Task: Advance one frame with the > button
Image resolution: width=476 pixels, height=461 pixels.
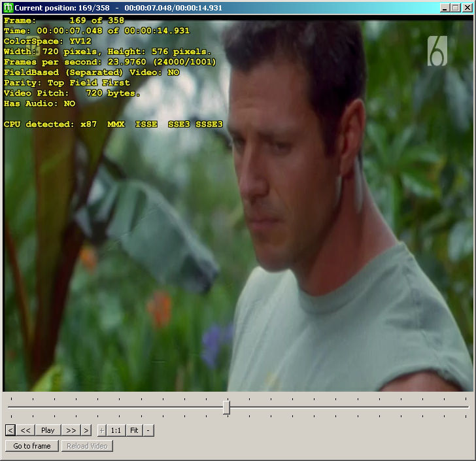Action: tap(86, 430)
